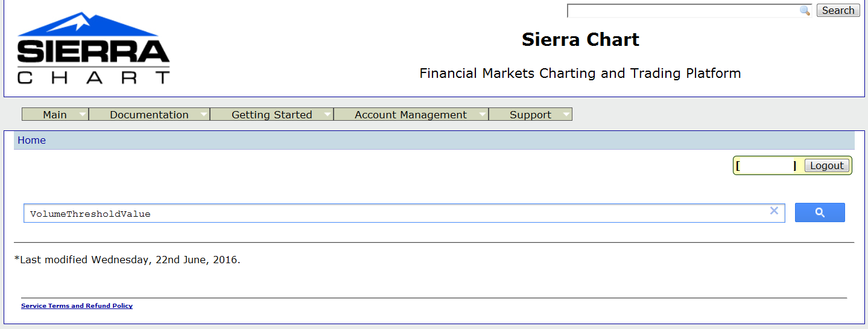The image size is (868, 329).
Task: Open the Account Management menu label
Action: pyautogui.click(x=410, y=115)
